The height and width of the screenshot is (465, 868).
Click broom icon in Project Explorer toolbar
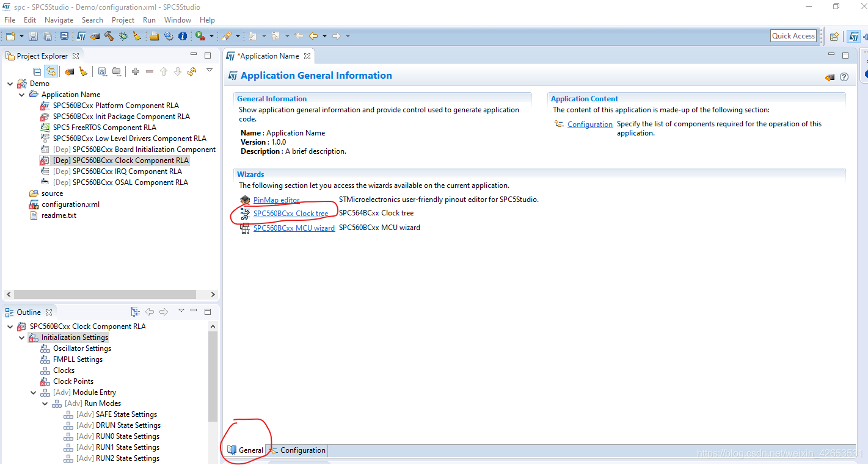83,71
